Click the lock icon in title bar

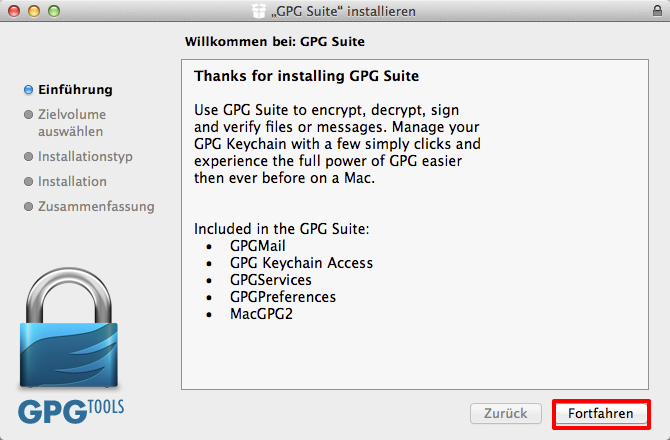tap(657, 11)
